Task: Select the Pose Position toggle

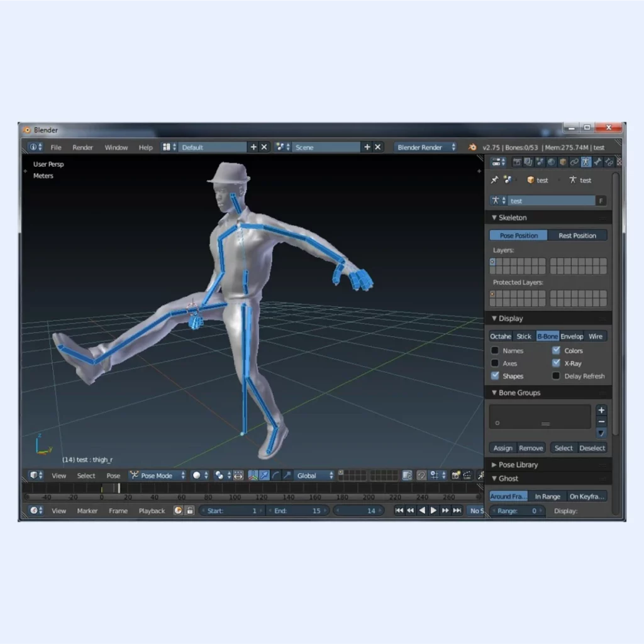Action: (518, 235)
